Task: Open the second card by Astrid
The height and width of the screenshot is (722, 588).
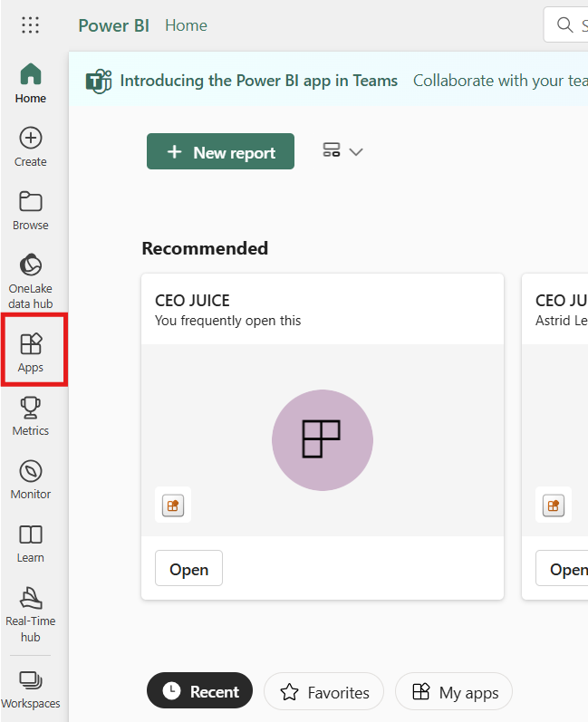Action: [562, 568]
